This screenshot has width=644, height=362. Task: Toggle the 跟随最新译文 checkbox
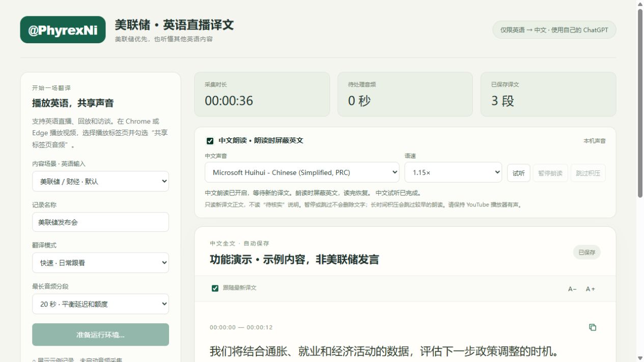215,288
